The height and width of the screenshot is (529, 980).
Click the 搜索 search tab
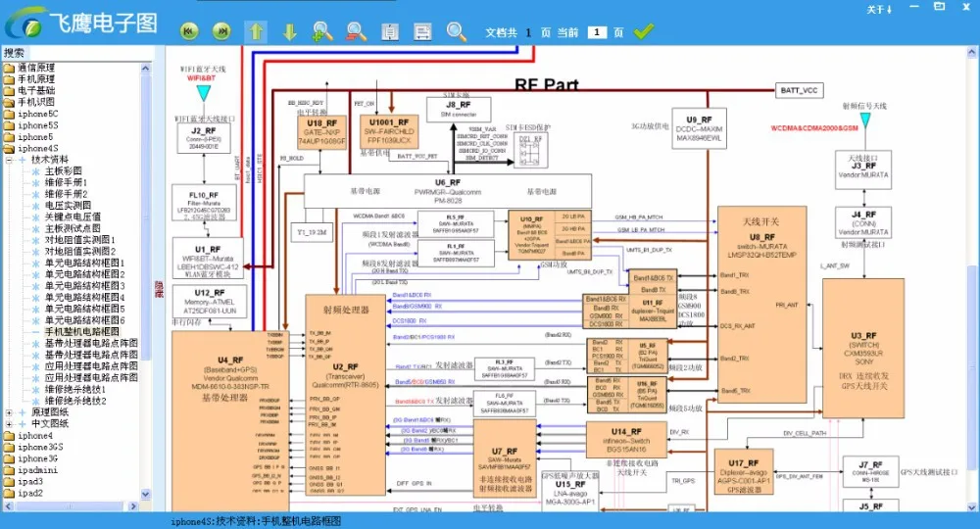(x=14, y=53)
